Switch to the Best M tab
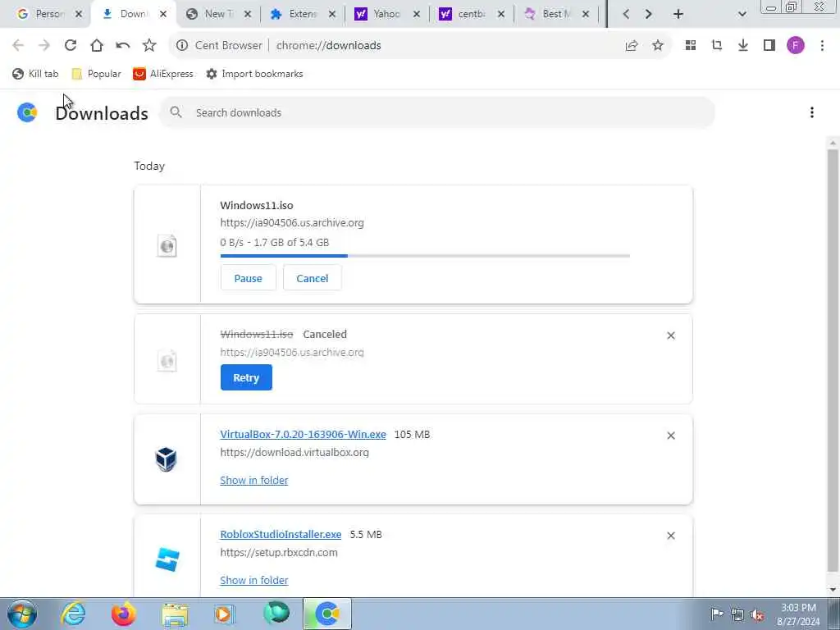Image resolution: width=840 pixels, height=630 pixels. click(549, 15)
